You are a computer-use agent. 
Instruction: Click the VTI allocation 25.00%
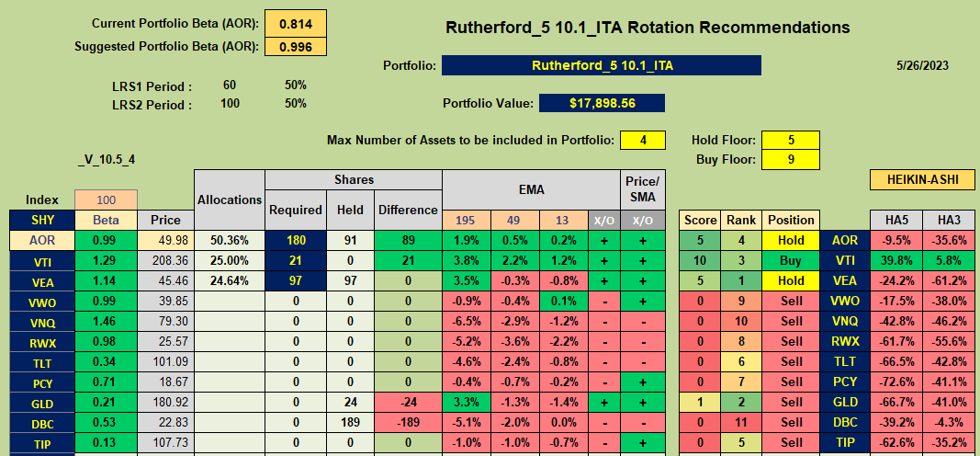tap(230, 260)
